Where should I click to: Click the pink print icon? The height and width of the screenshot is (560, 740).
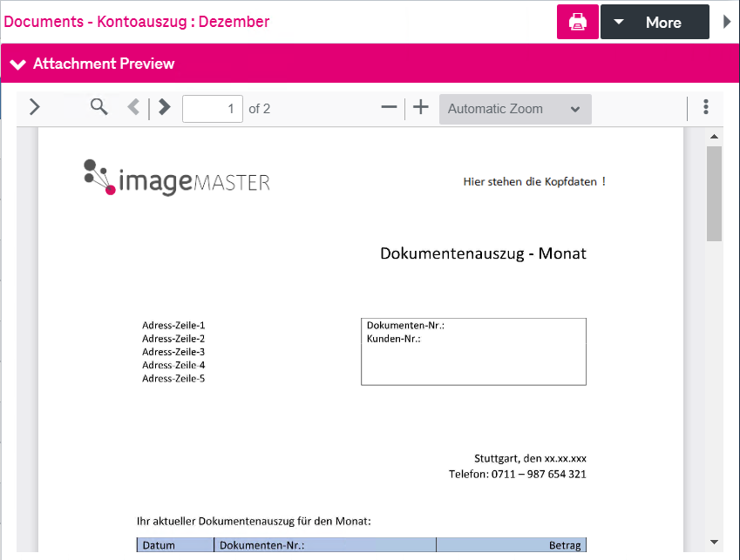[577, 21]
